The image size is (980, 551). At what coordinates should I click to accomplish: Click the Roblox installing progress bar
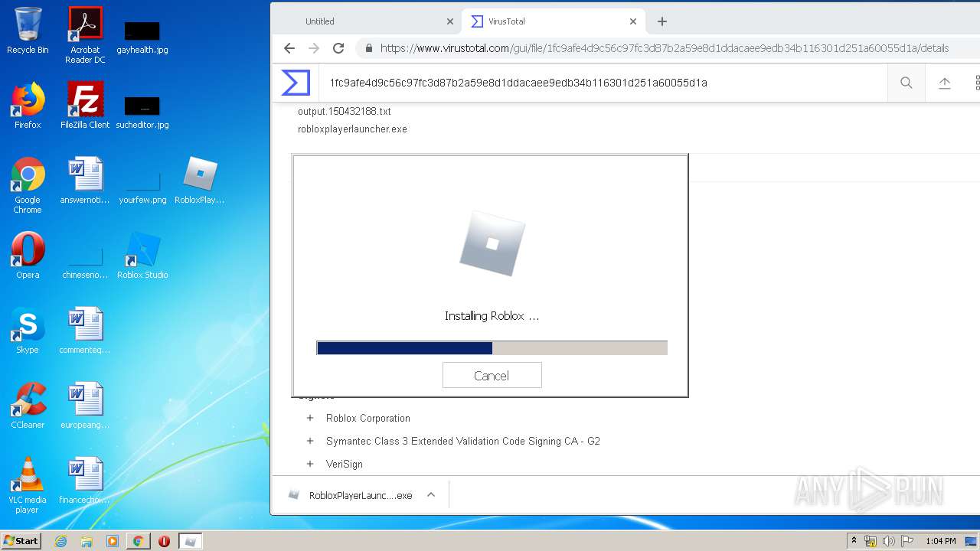coord(492,348)
